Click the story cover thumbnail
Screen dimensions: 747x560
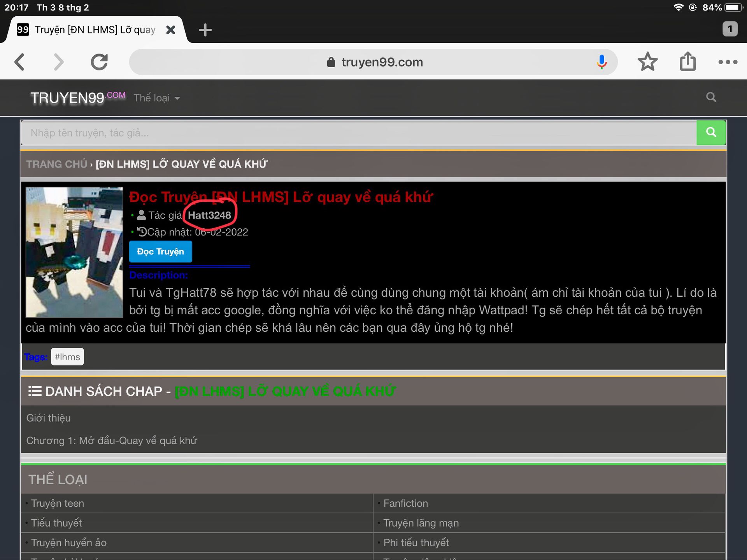(x=74, y=252)
